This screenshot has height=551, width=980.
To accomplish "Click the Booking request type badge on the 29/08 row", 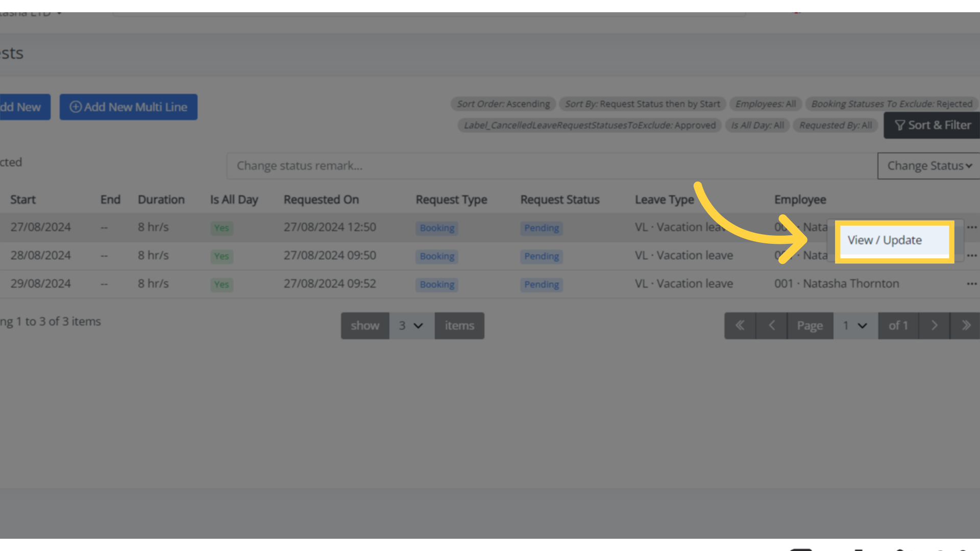I will [436, 284].
